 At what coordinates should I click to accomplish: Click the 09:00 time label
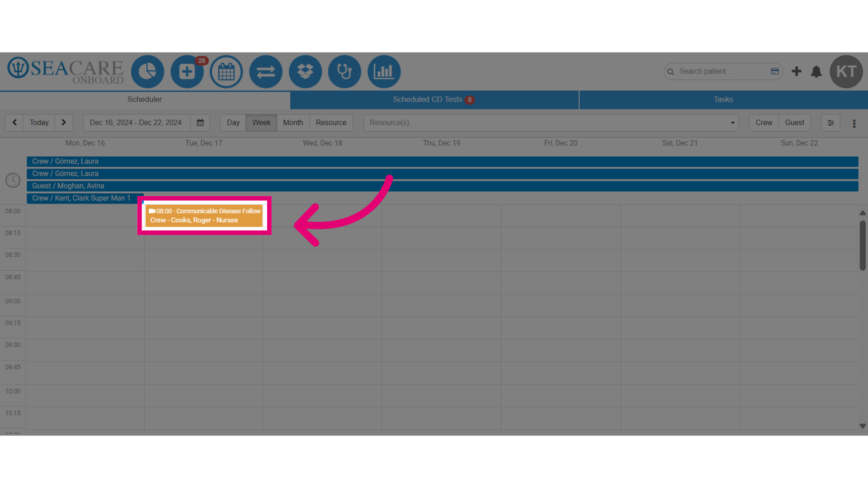(13, 301)
